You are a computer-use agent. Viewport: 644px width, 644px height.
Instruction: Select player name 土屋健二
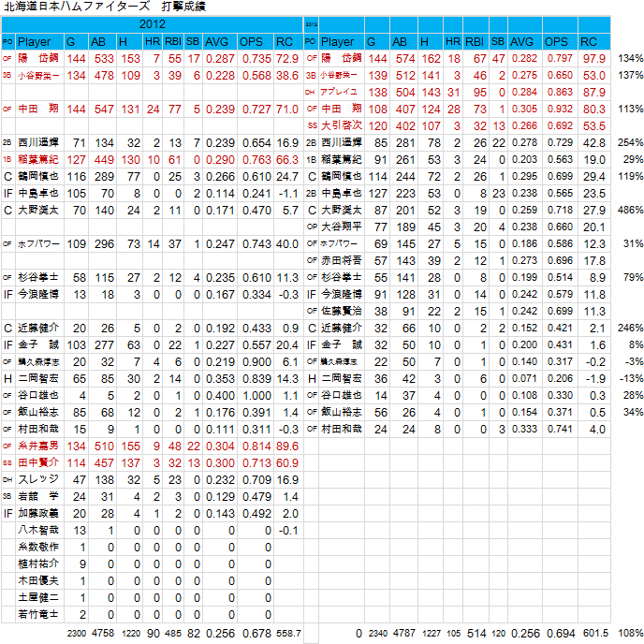click(x=38, y=597)
